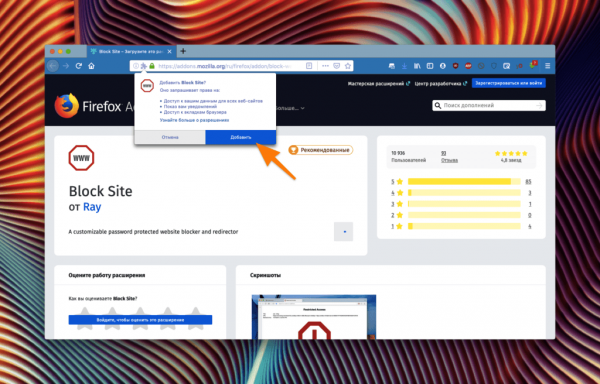Image resolution: width=600 pixels, height=384 pixels.
Task: Click the Рекомендованные badge
Action: (320, 150)
